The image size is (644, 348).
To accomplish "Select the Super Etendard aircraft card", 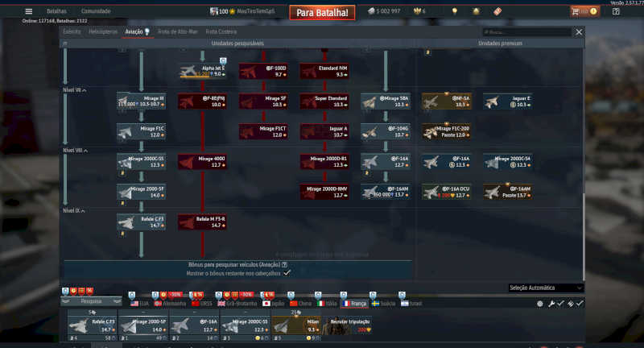I will (324, 101).
